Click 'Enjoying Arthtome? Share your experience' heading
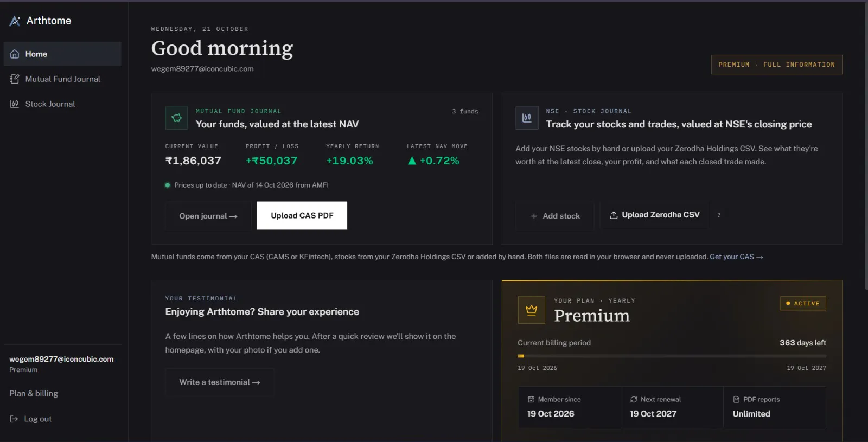Screen dimensions: 868x442 (x=262, y=312)
